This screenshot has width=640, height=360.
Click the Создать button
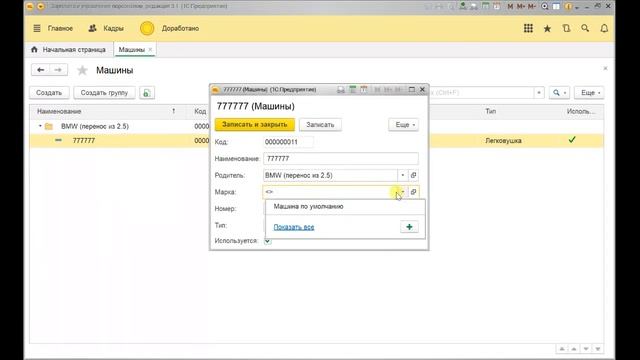pos(49,93)
